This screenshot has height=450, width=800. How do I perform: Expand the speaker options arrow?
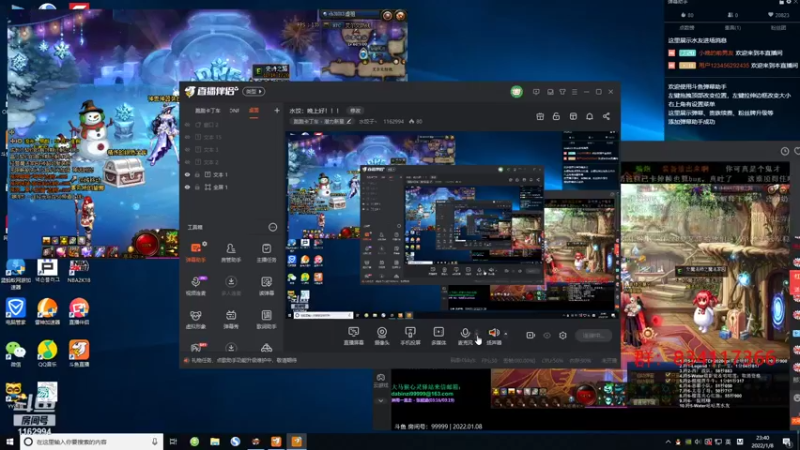tap(506, 334)
